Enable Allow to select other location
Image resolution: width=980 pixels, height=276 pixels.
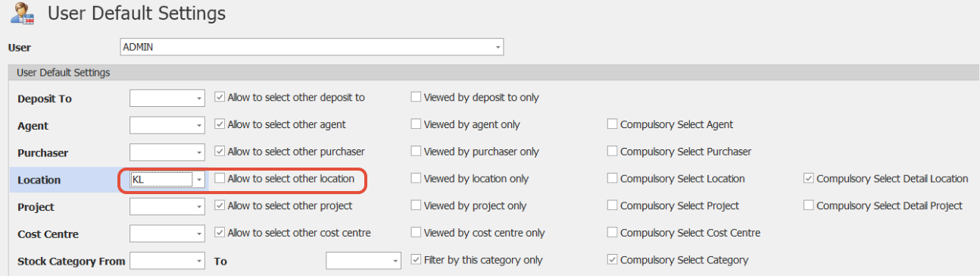(220, 179)
